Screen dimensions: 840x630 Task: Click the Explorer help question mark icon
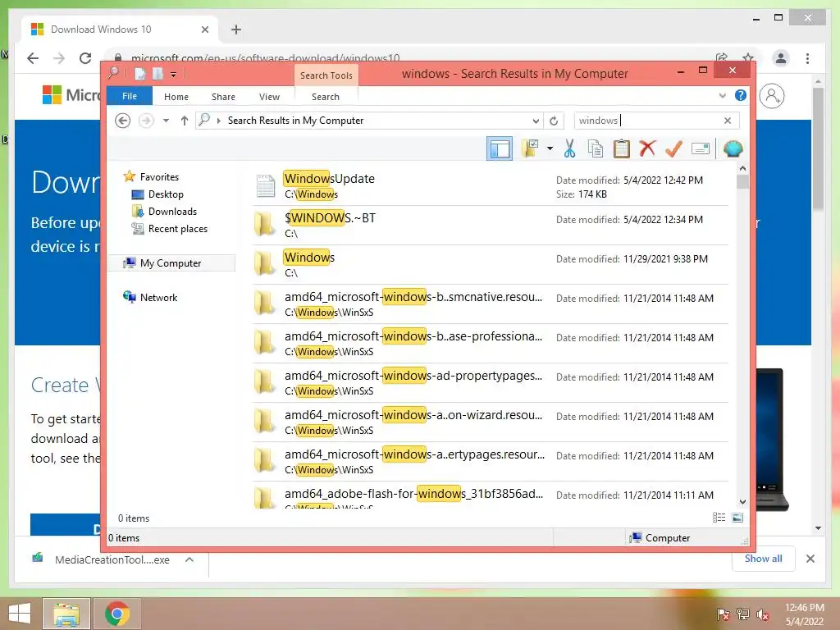(741, 95)
